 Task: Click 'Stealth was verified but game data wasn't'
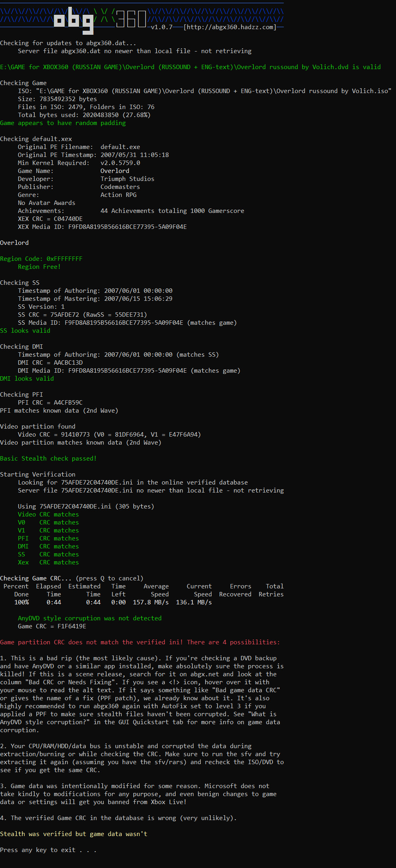[x=73, y=834]
